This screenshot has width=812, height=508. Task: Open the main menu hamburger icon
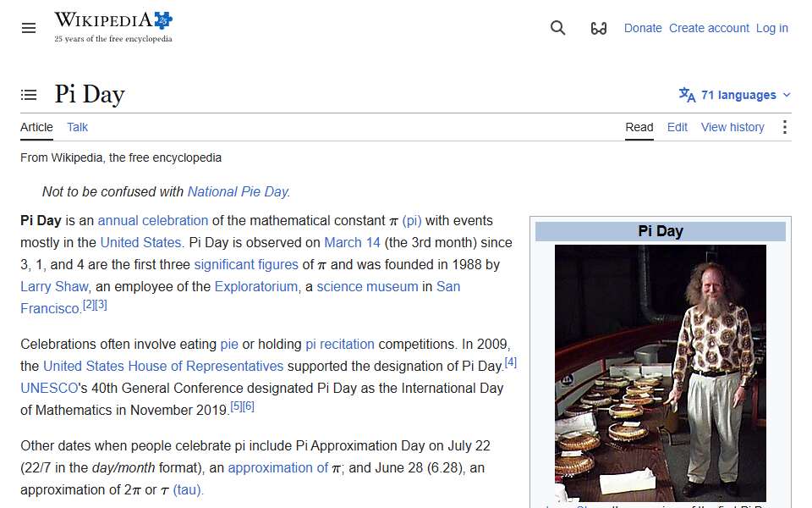[29, 28]
